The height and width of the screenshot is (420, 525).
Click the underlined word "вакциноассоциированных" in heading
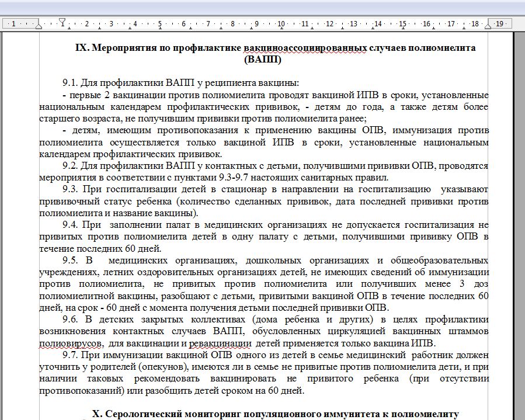(x=305, y=48)
